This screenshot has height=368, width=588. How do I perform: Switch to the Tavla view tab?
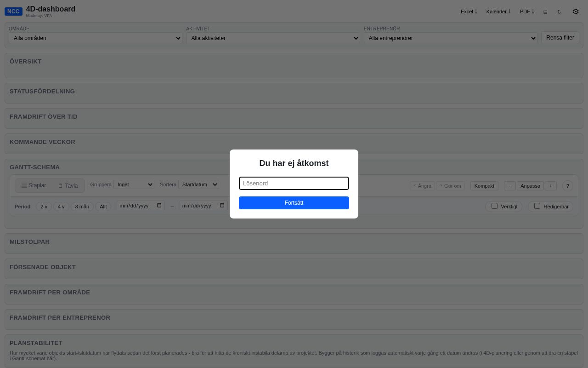click(x=68, y=186)
